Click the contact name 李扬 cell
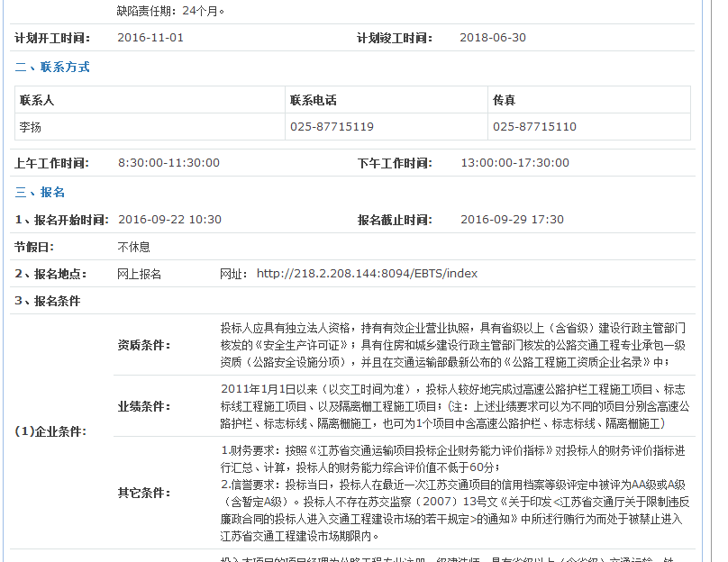Image resolution: width=728 pixels, height=562 pixels. [x=31, y=127]
